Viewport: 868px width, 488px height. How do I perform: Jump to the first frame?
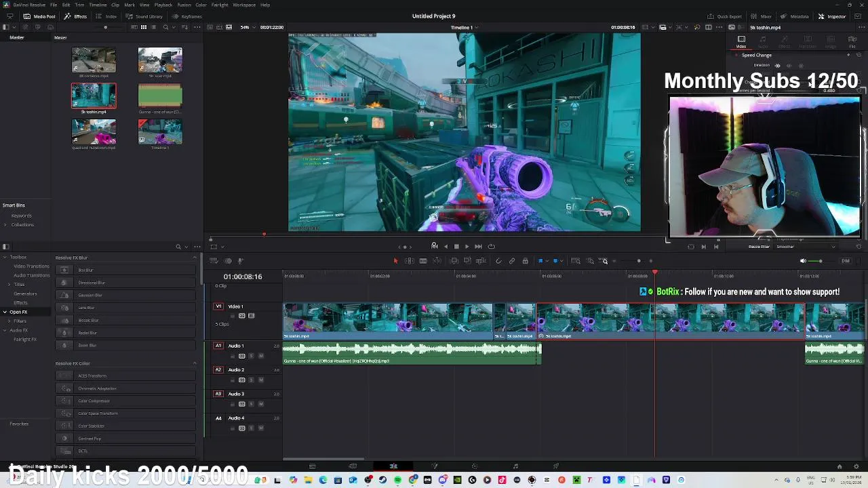(x=435, y=247)
